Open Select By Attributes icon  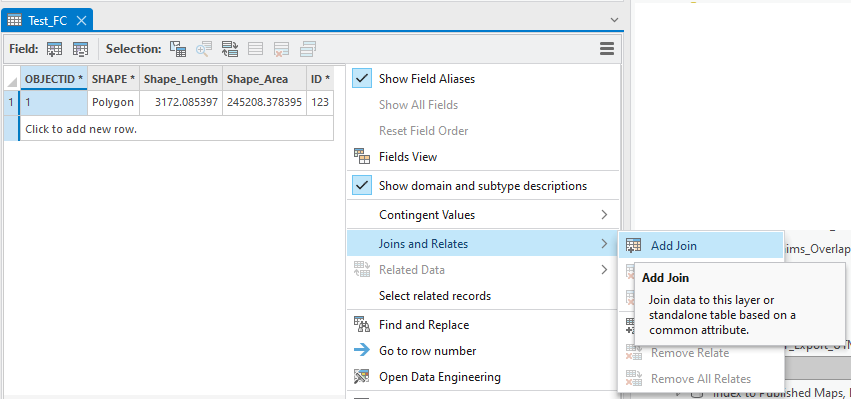pos(178,49)
